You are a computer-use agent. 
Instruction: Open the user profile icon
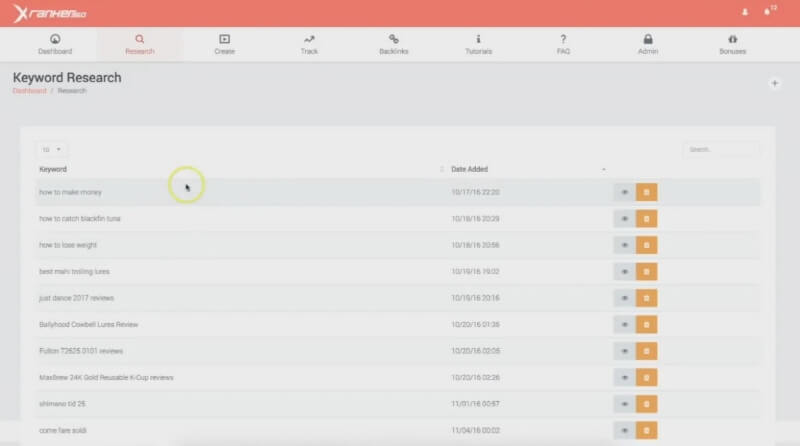[x=745, y=12]
